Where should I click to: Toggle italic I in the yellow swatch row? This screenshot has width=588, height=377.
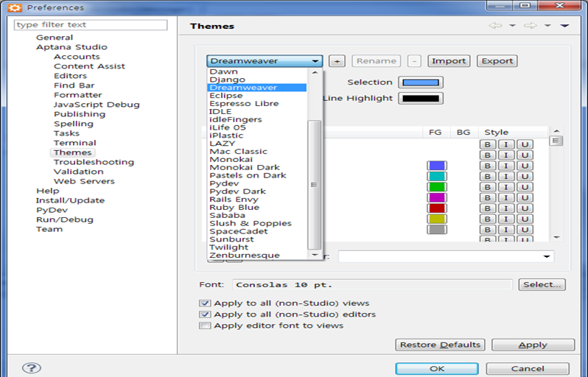[506, 219]
